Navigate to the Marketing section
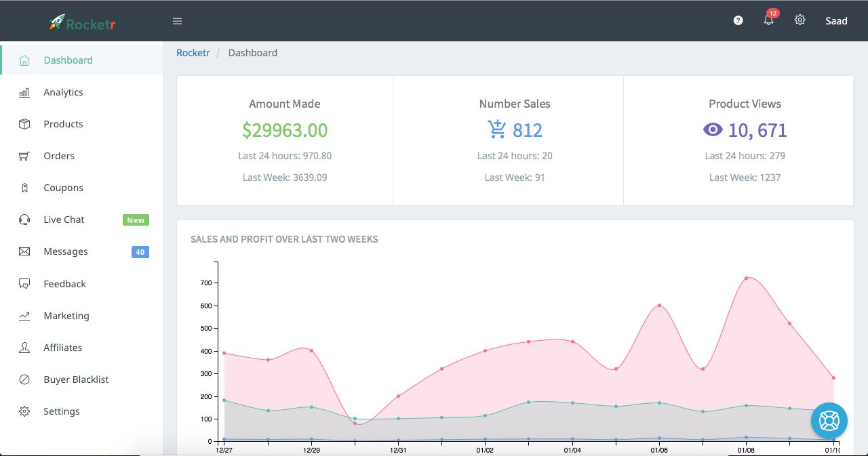Viewport: 868px width, 456px height. [x=66, y=316]
